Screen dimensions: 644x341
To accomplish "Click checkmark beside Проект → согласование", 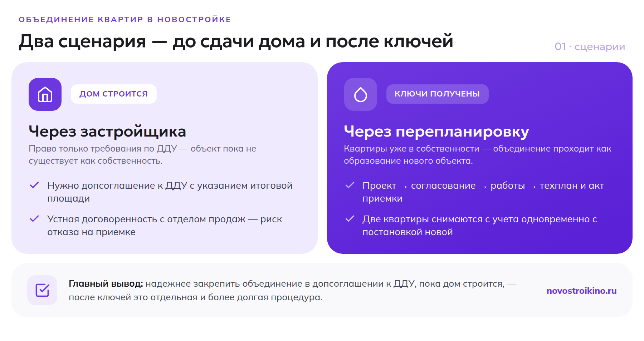I will click(x=350, y=185).
